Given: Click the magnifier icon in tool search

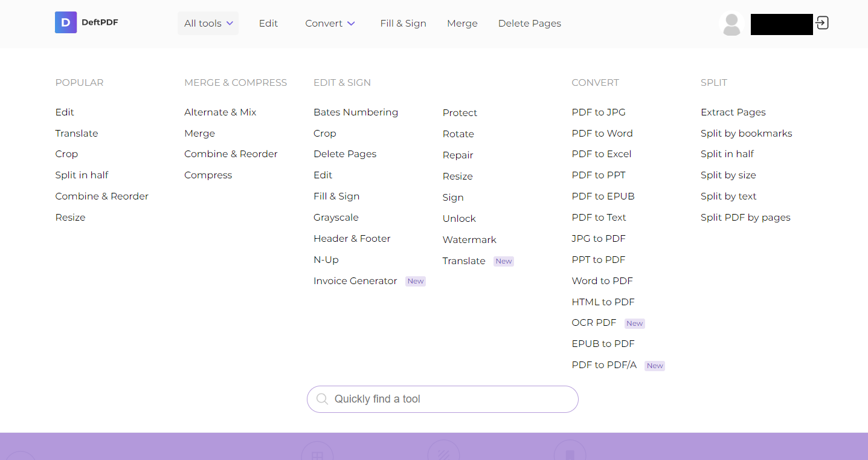Looking at the screenshot, I should [322, 399].
